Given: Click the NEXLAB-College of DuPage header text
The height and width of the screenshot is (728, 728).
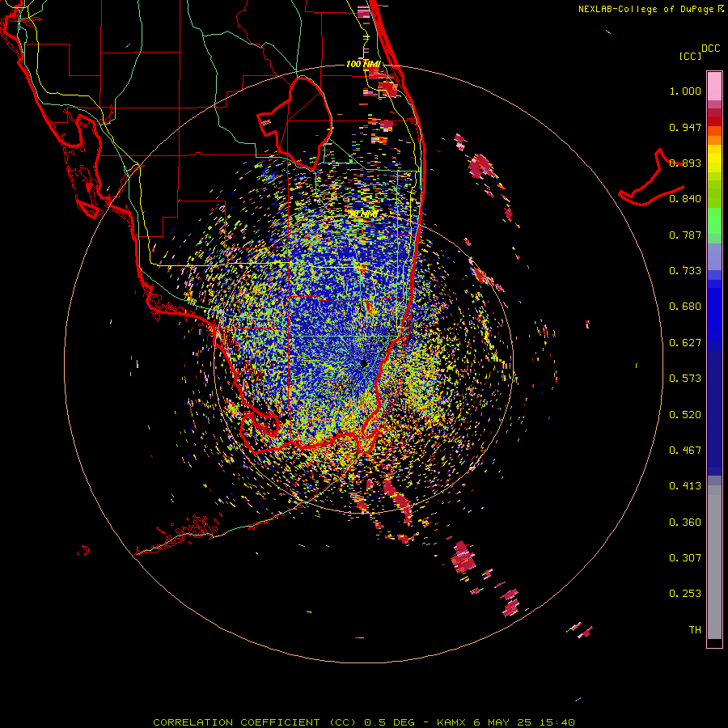Looking at the screenshot, I should click(650, 9).
